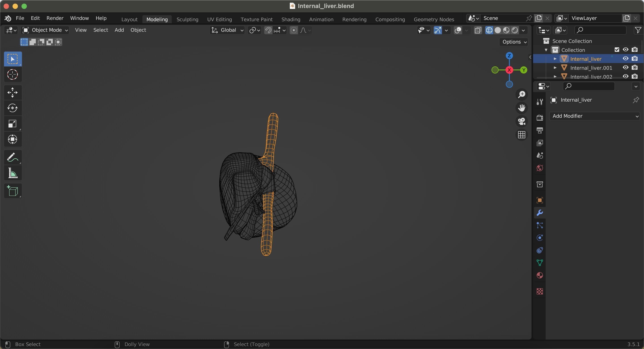The image size is (644, 349).
Task: Open the Object properties tab
Action: (540, 200)
